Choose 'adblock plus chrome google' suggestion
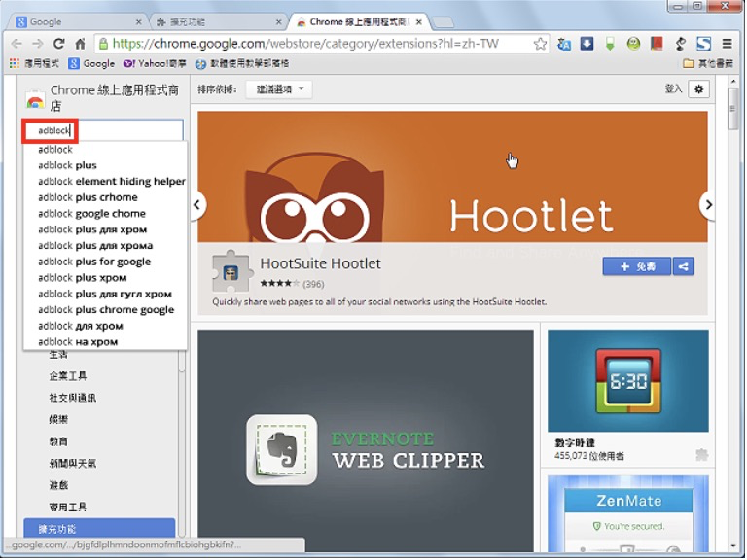 [105, 310]
